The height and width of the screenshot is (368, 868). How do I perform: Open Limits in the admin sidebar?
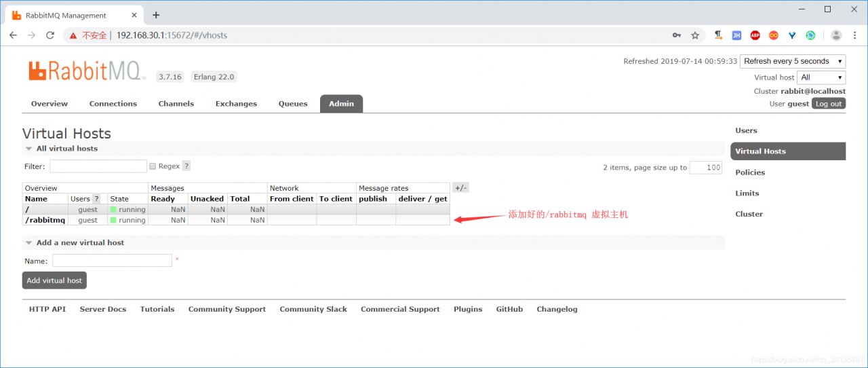pyautogui.click(x=747, y=194)
